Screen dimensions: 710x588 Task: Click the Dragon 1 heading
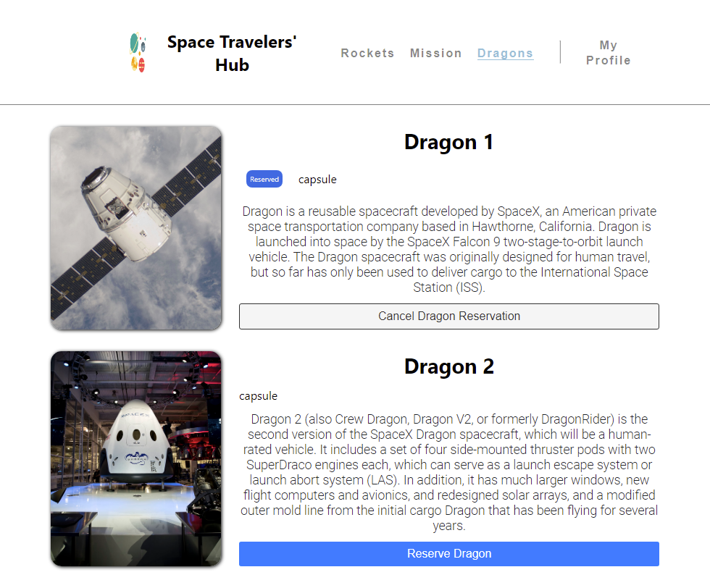[448, 142]
